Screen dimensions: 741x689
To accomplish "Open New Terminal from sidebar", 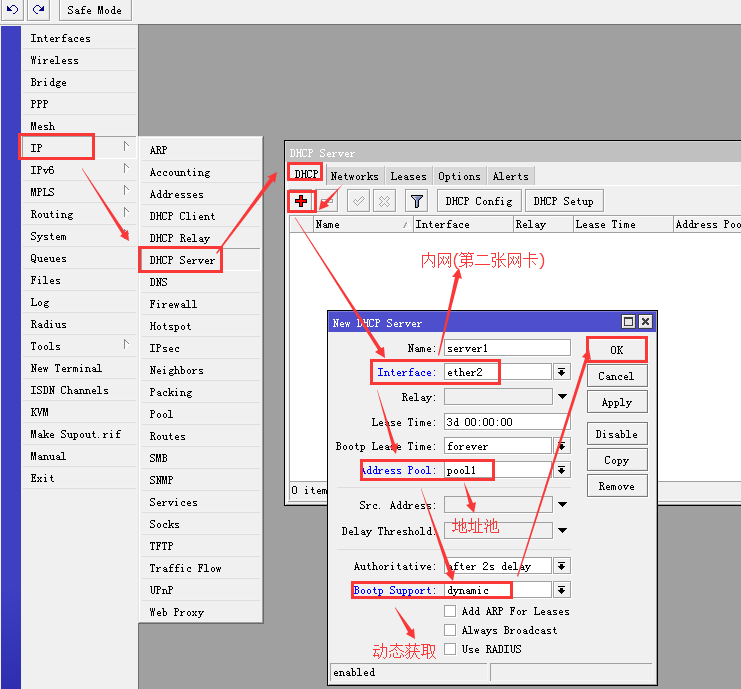I will (79, 368).
